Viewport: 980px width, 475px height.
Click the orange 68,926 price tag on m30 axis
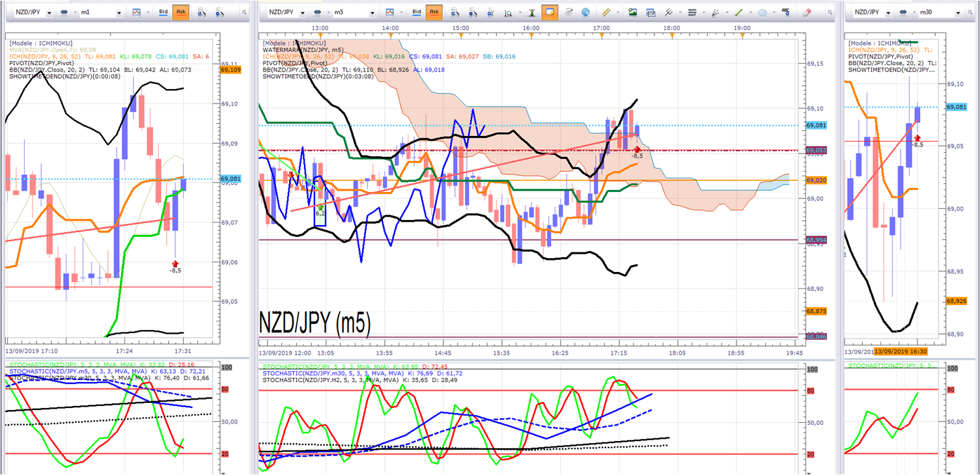pyautogui.click(x=957, y=301)
